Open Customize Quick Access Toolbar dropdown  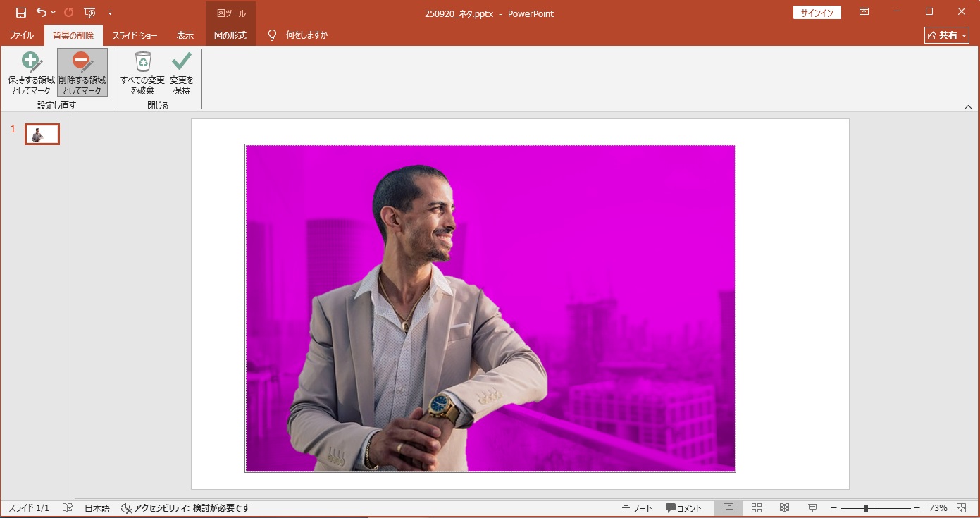110,13
